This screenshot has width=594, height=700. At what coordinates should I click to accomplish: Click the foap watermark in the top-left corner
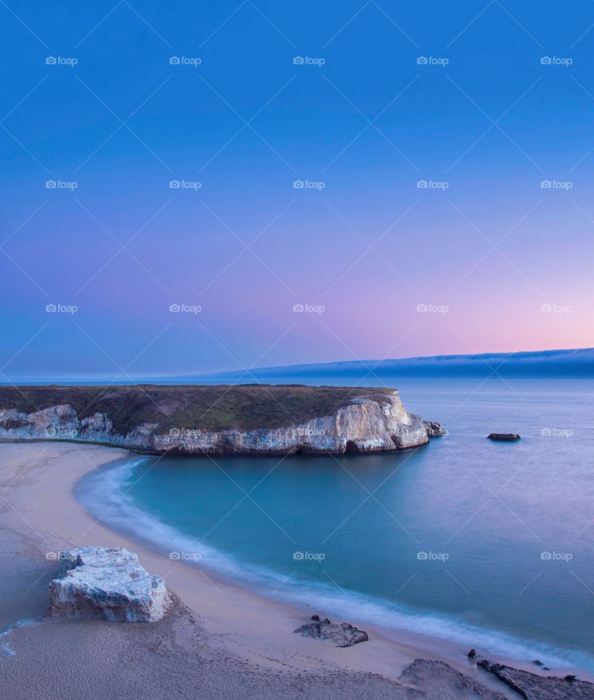(x=61, y=61)
